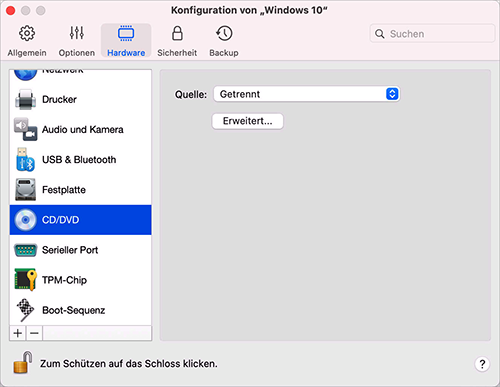Screen dimensions: 500x387
Task: Switch to the Sicherheit tab label
Action: point(177,53)
